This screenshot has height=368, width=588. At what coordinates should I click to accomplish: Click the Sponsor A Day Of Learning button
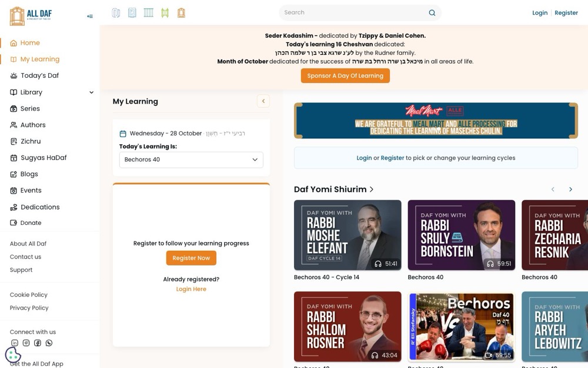click(345, 76)
